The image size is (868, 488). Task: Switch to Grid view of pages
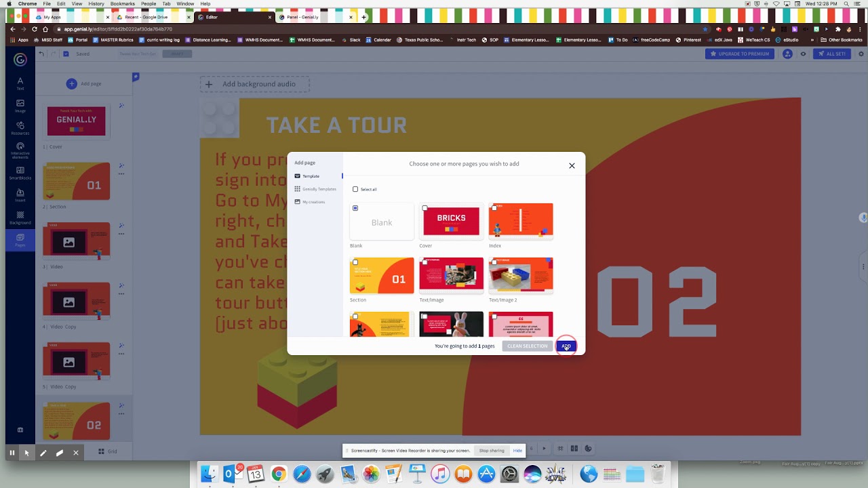(x=107, y=451)
